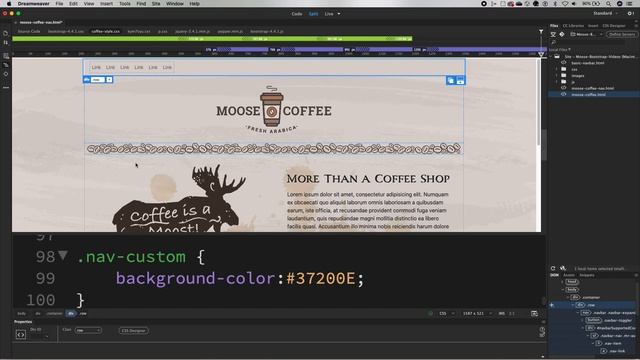Switch to Split view
This screenshot has width=640, height=360.
[x=313, y=14]
